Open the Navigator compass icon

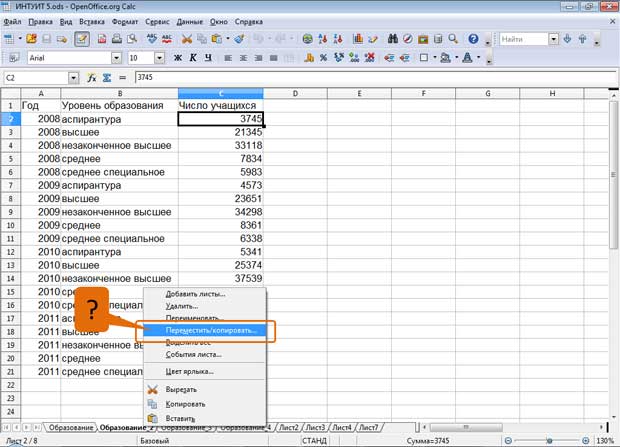[408, 39]
